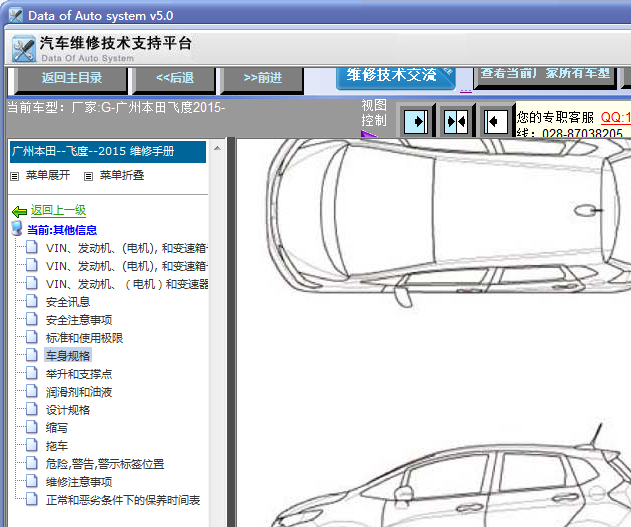Open the first VIN、发动机、(电机),和变速箱 item
The height and width of the screenshot is (527, 631).
click(127, 248)
